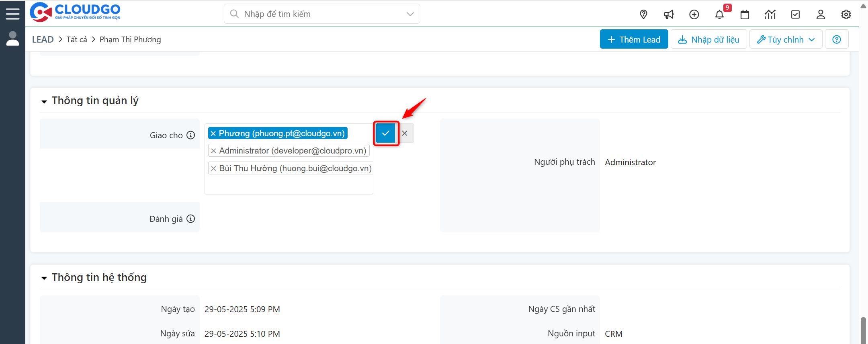868x344 pixels.
Task: Click the CRM value of Nguồn input
Action: tap(614, 334)
